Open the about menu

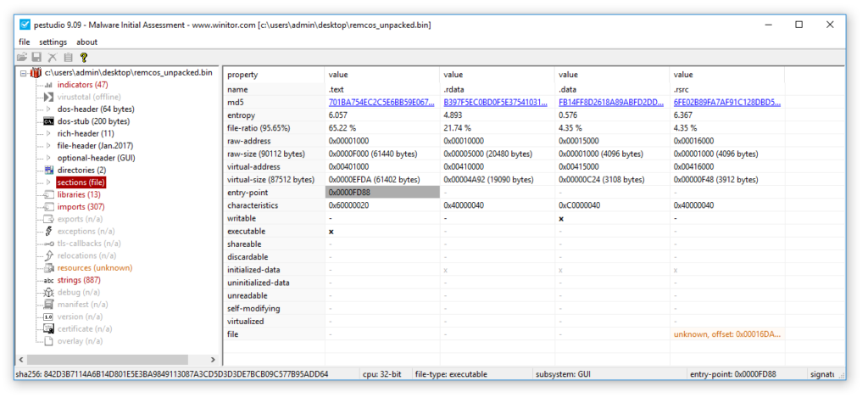(x=86, y=42)
